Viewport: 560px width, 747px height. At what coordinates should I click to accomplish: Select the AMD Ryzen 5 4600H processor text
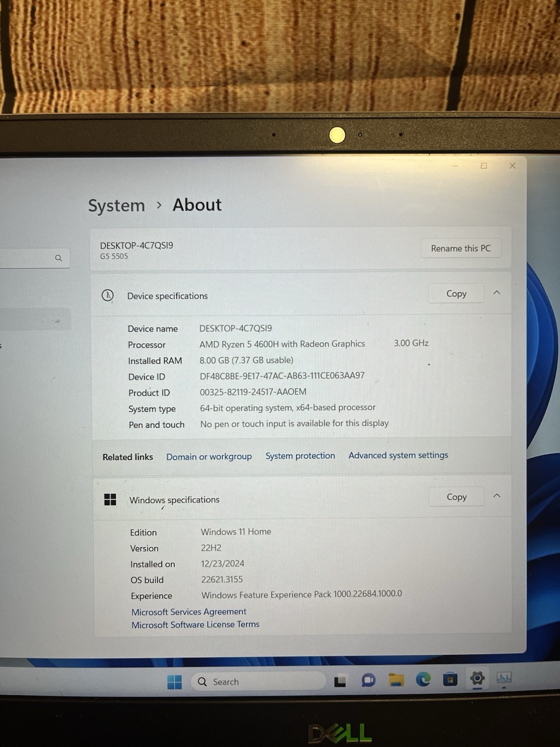click(x=282, y=344)
